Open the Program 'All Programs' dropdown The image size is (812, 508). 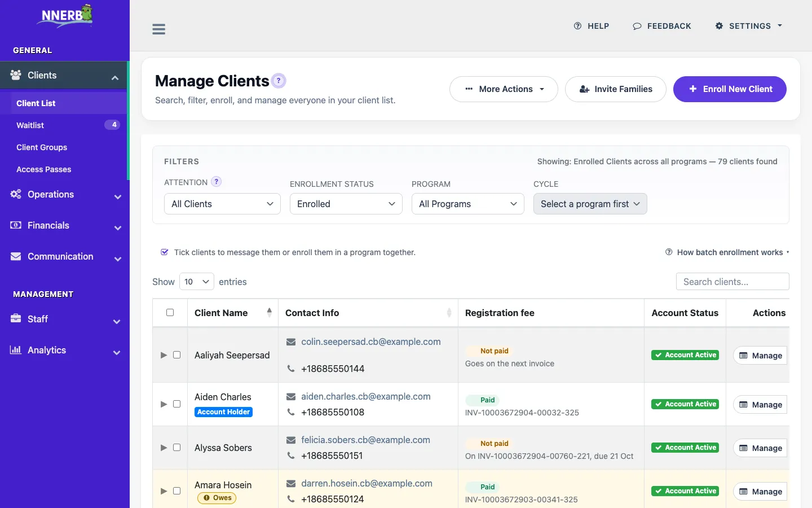click(x=468, y=204)
